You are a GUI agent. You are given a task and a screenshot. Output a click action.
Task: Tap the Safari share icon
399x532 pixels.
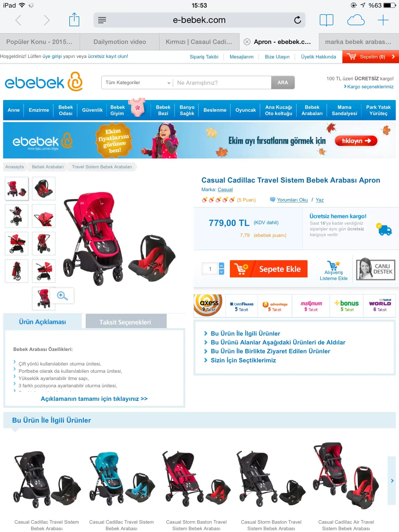pos(74,20)
